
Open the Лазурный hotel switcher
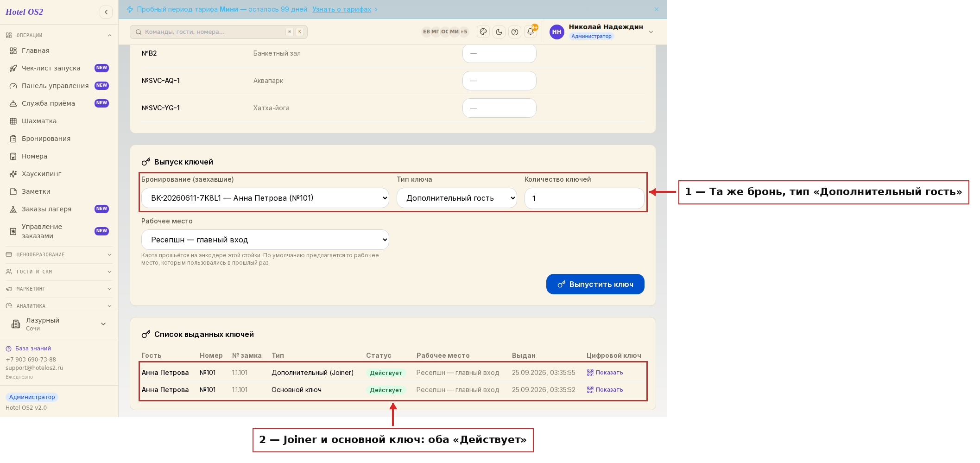(x=59, y=324)
